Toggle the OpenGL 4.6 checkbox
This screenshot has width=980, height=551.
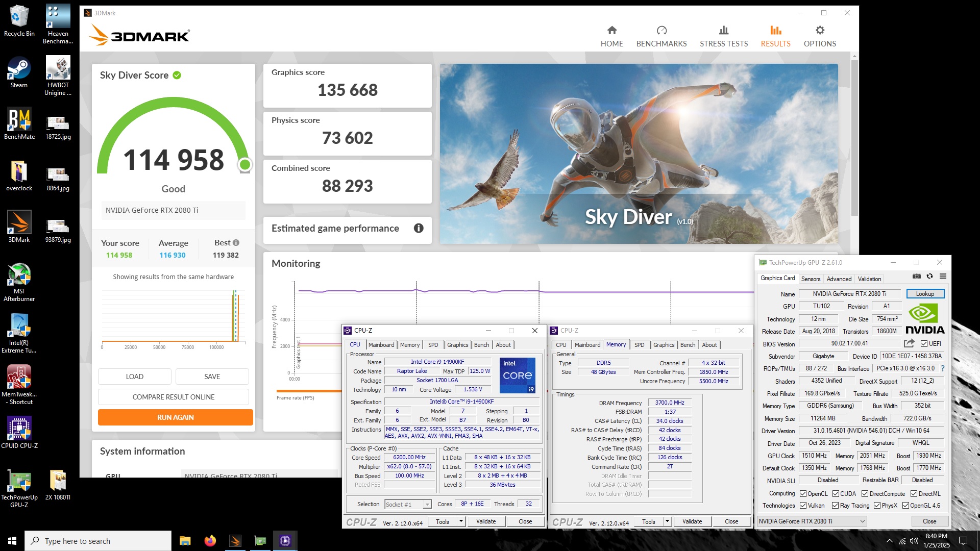click(x=905, y=506)
